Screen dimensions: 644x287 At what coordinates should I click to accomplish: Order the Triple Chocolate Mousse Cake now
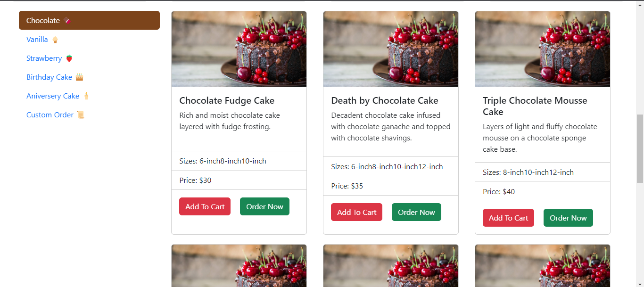568,218
